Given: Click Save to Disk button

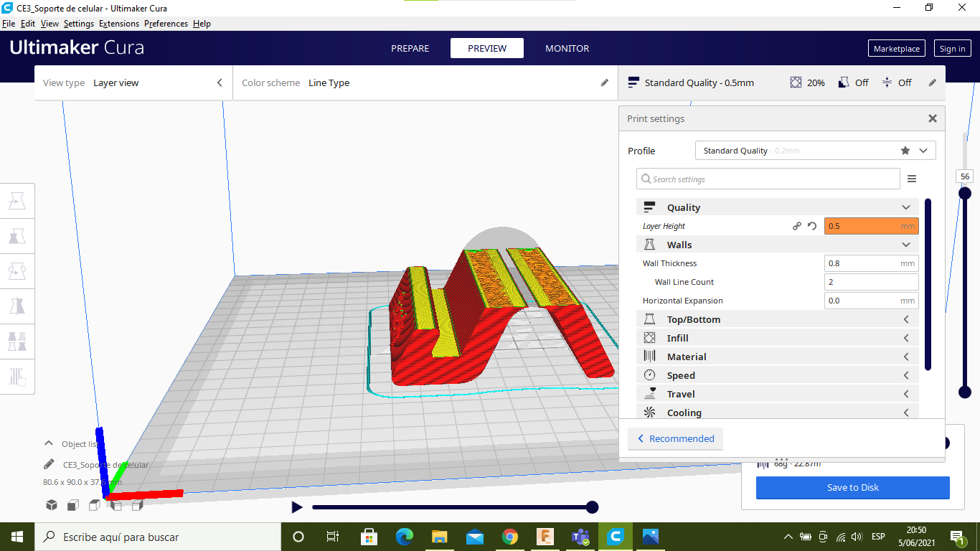Looking at the screenshot, I should tap(853, 488).
